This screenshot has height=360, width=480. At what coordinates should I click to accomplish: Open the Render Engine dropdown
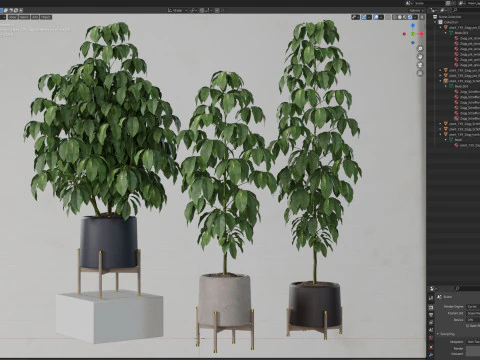point(473,307)
